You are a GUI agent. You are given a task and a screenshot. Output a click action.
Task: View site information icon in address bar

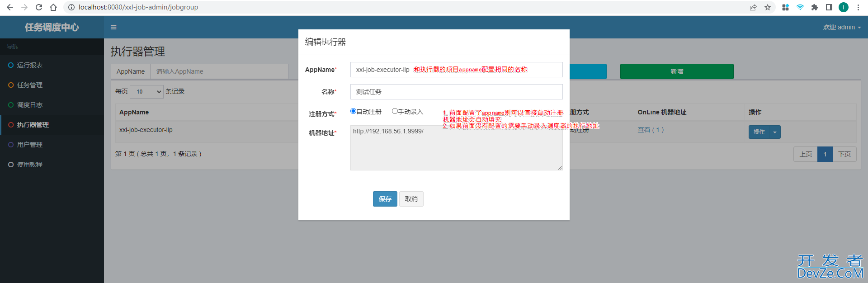(71, 7)
